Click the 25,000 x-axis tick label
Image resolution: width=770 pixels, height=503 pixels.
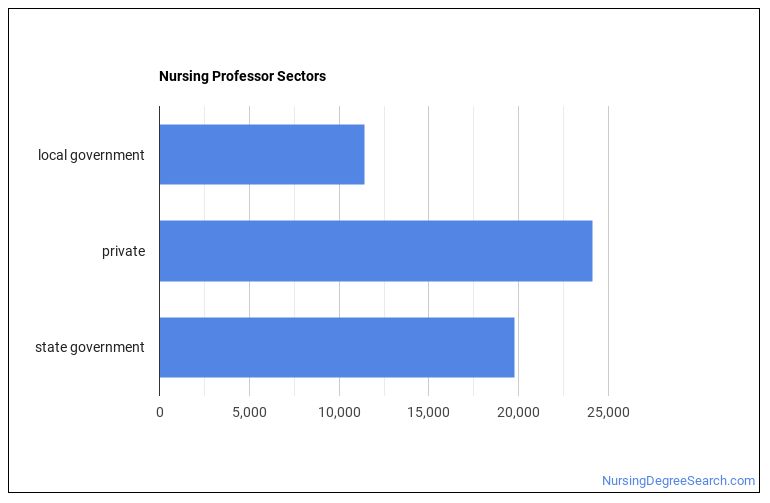tap(608, 412)
